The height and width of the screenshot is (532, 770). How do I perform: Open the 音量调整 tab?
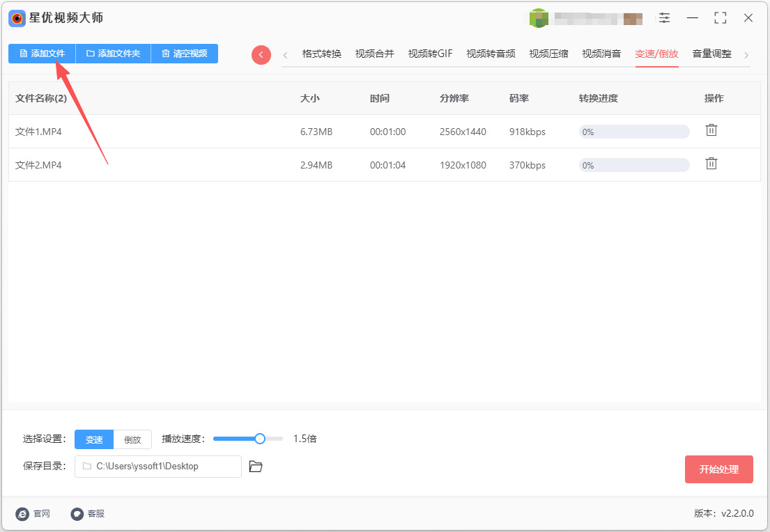(x=712, y=54)
